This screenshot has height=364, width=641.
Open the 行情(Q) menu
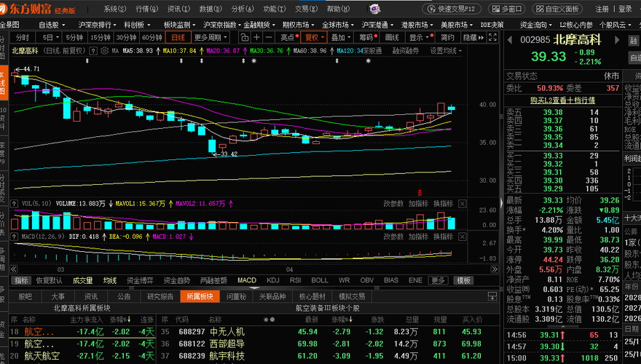146,9
